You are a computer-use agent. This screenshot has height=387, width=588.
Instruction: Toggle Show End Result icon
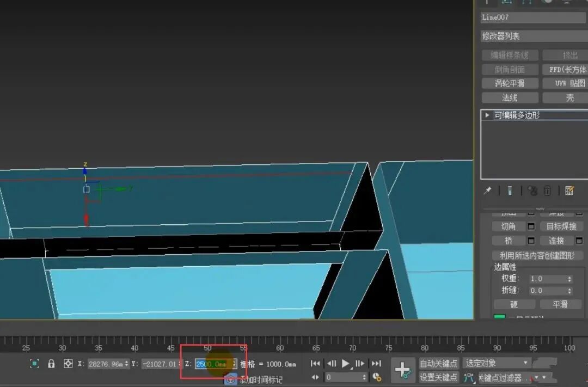click(510, 191)
